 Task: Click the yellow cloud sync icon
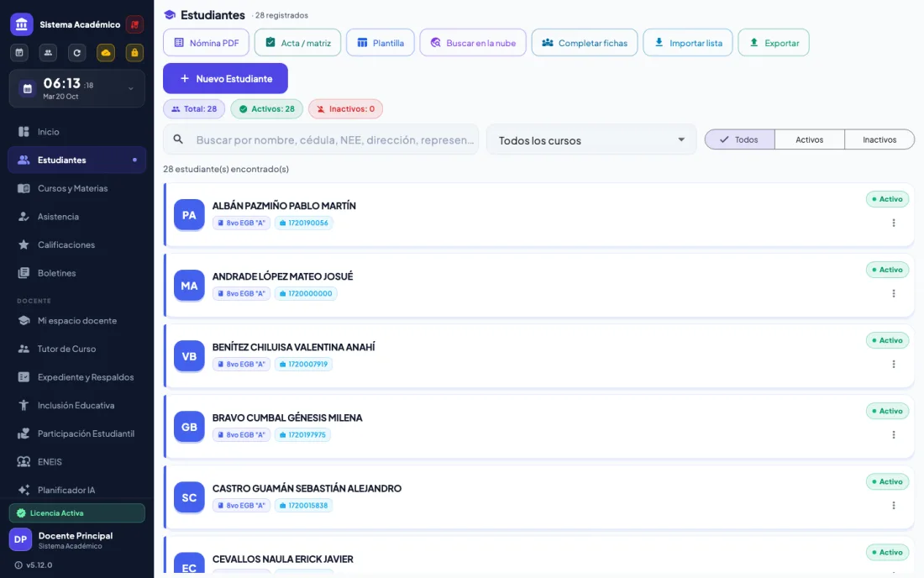click(x=106, y=53)
